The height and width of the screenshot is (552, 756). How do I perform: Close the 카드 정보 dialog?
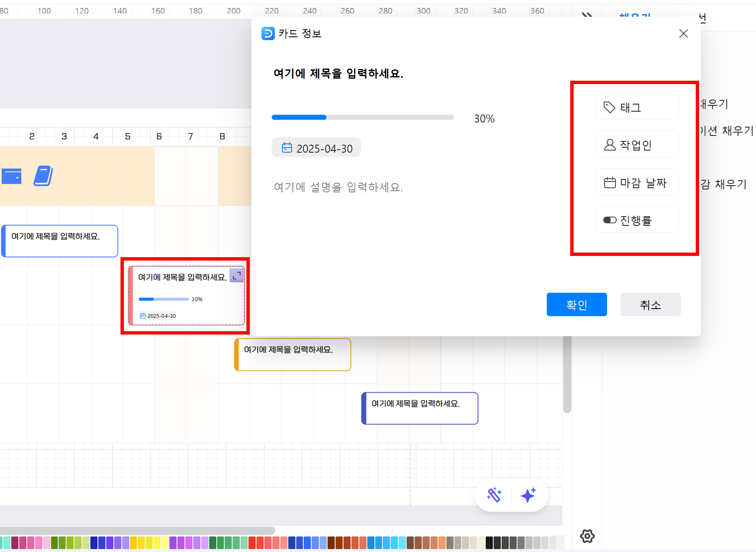coord(683,33)
